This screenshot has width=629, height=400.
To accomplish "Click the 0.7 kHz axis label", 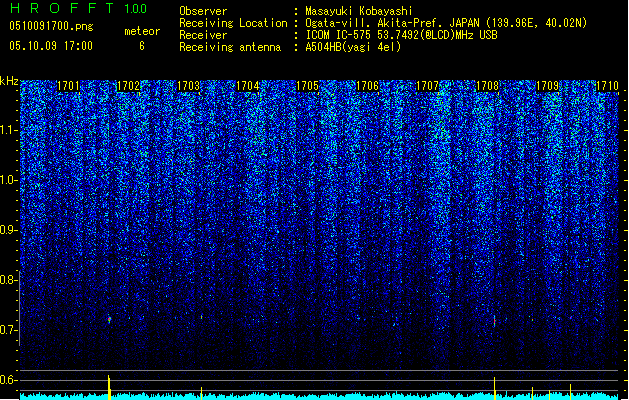I will [8, 330].
